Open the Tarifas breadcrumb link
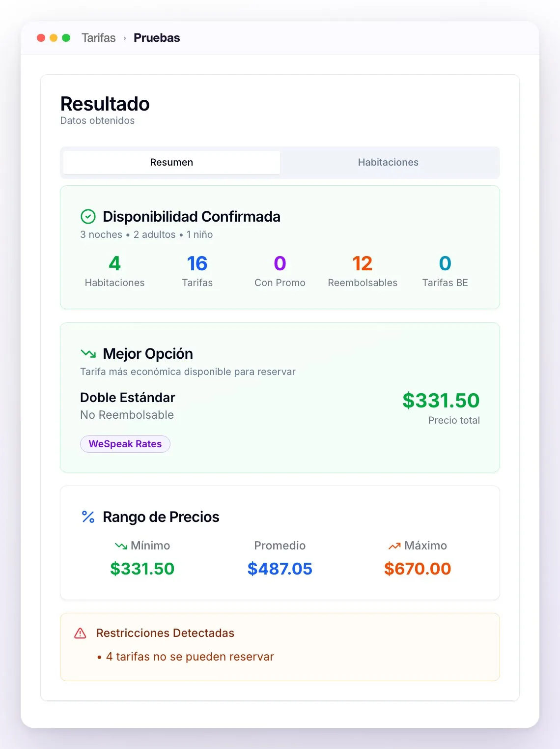 [99, 38]
